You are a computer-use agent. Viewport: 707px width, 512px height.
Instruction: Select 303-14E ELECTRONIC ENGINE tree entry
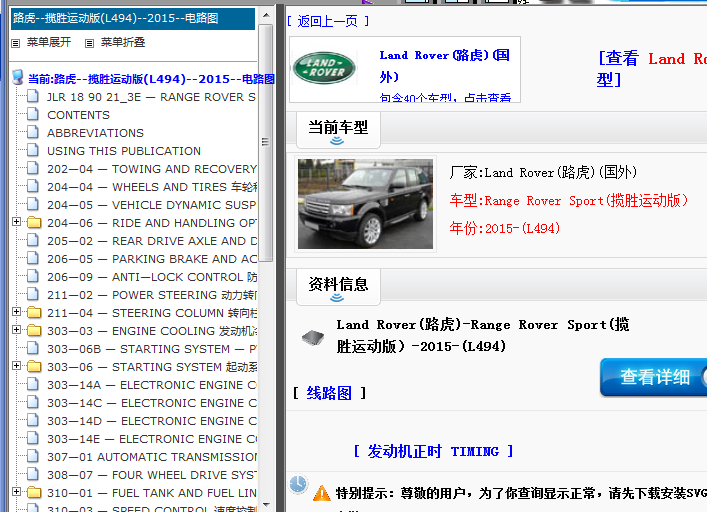152,439
